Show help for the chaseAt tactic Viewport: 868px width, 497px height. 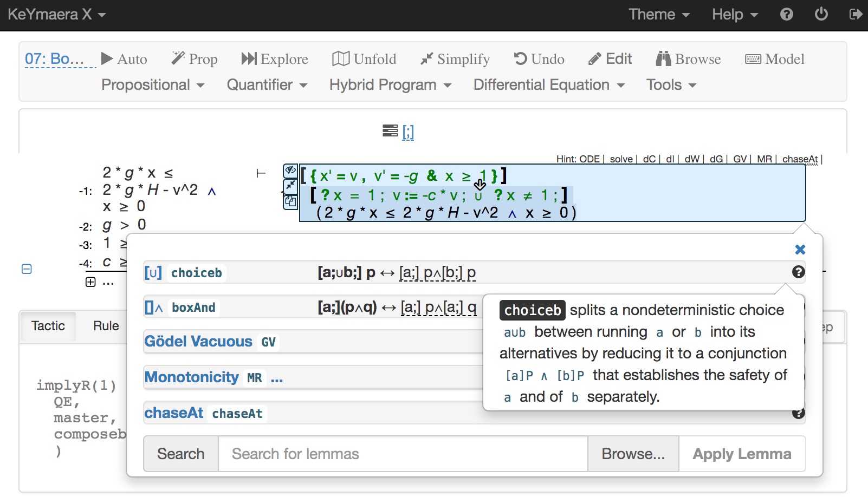[x=798, y=413]
